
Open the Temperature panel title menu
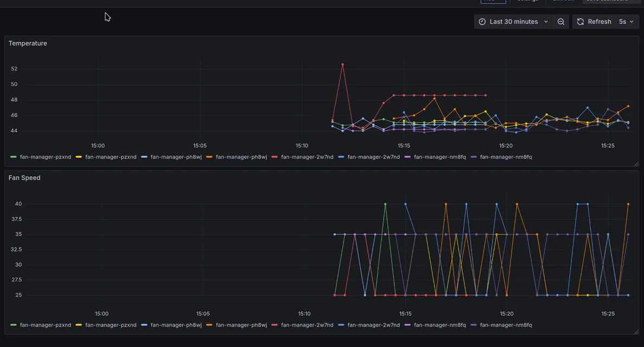point(28,43)
